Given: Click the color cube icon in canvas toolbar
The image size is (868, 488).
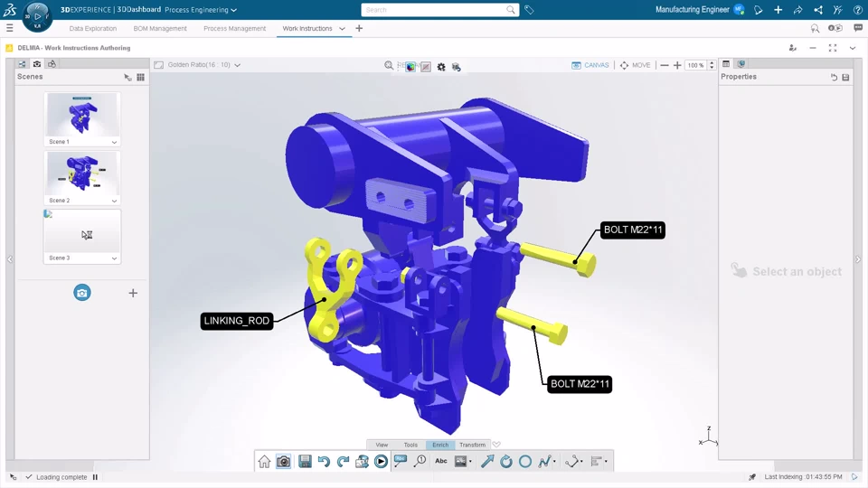Looking at the screenshot, I should [410, 66].
